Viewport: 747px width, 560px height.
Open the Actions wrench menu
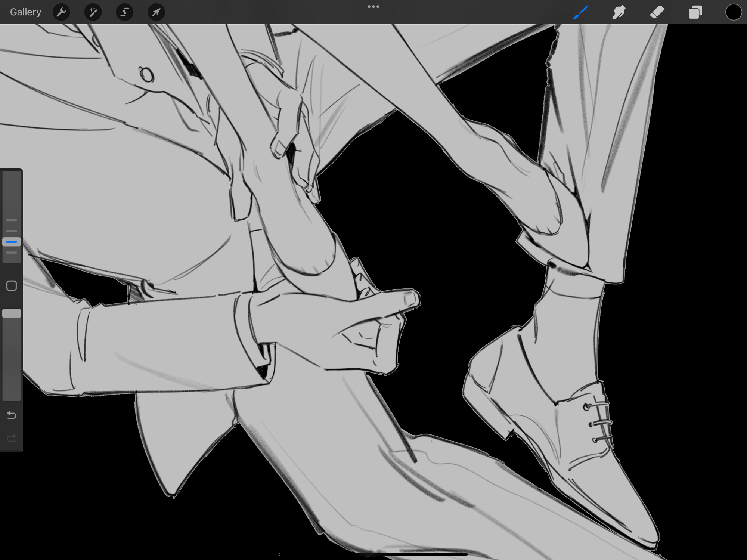pos(61,12)
